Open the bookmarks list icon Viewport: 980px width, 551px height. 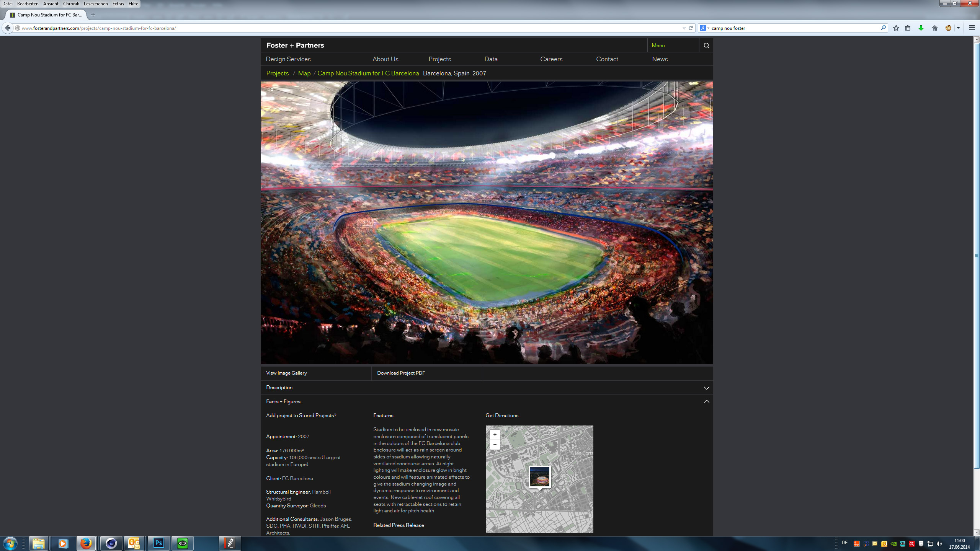[908, 28]
